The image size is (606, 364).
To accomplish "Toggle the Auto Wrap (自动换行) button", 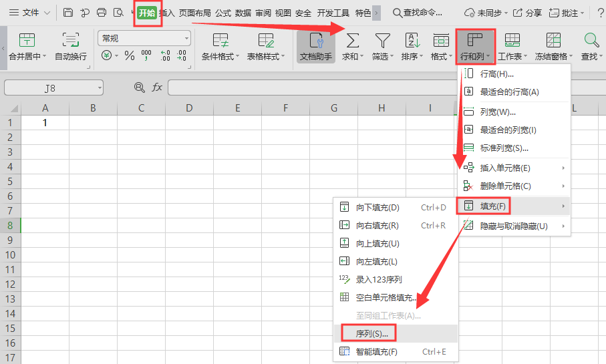I will tap(70, 40).
